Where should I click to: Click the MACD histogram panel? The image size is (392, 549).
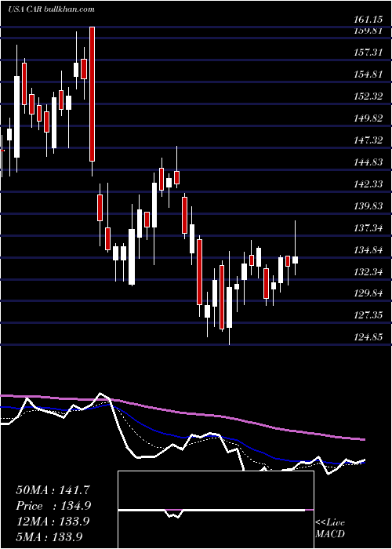[216, 510]
